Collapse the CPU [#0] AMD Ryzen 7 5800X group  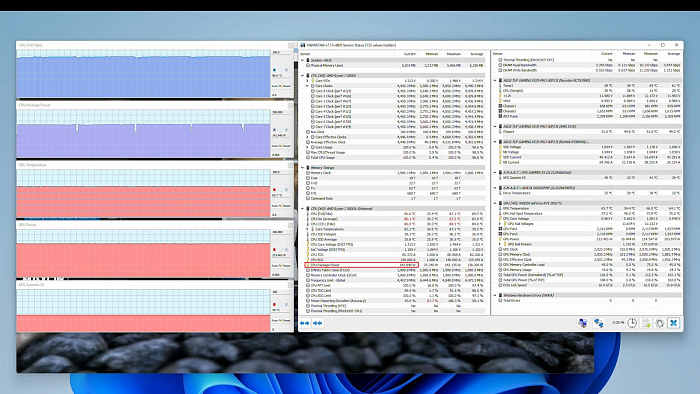pos(302,75)
